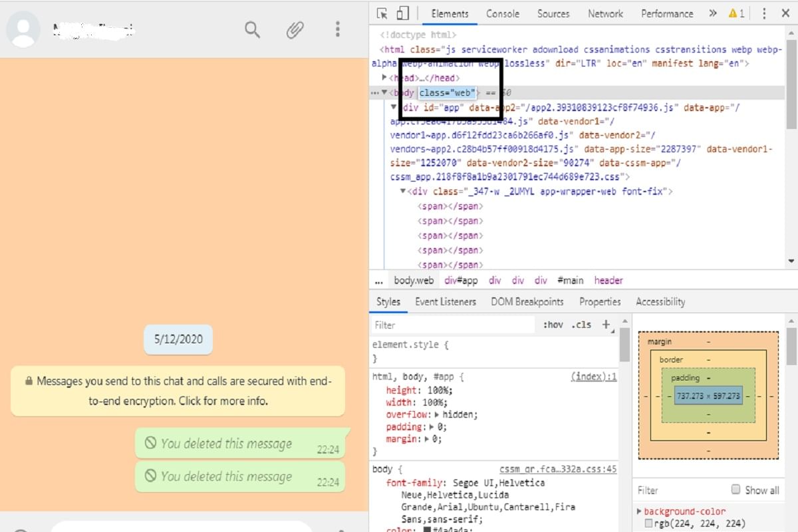The image size is (798, 532).
Task: Expand the head node in the DOM tree
Action: pos(384,77)
